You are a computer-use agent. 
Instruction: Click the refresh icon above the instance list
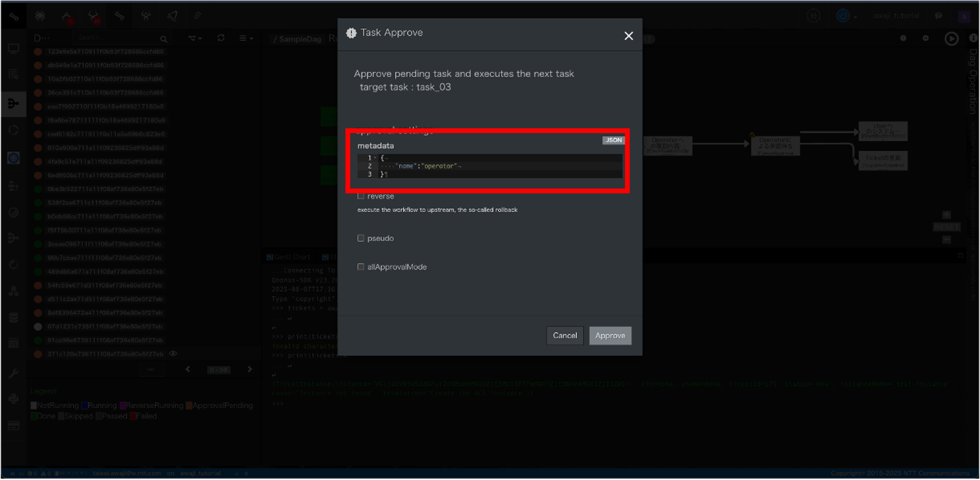coord(220,38)
